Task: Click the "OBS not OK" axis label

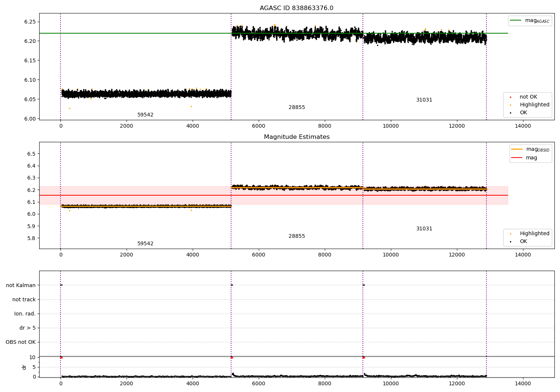Action: click(x=21, y=342)
